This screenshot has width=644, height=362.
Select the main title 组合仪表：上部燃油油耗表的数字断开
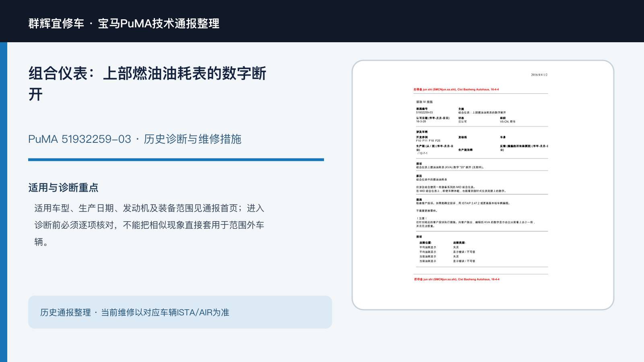click(x=147, y=84)
